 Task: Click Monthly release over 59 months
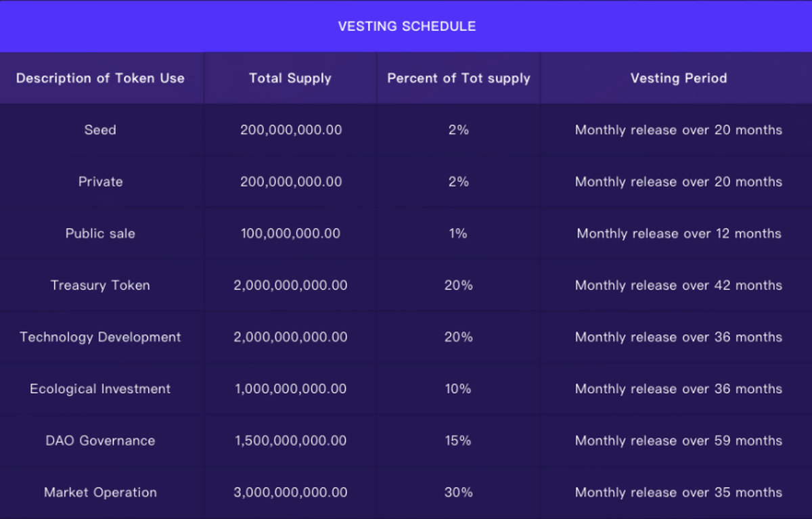coord(678,441)
